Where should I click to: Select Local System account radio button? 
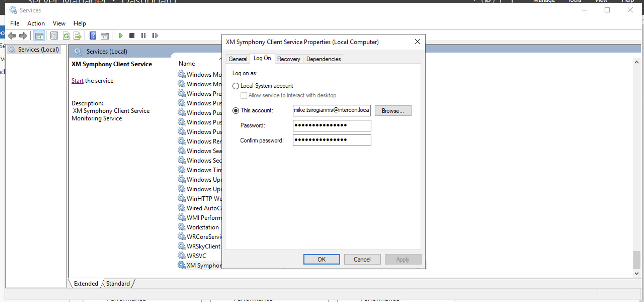pos(235,86)
